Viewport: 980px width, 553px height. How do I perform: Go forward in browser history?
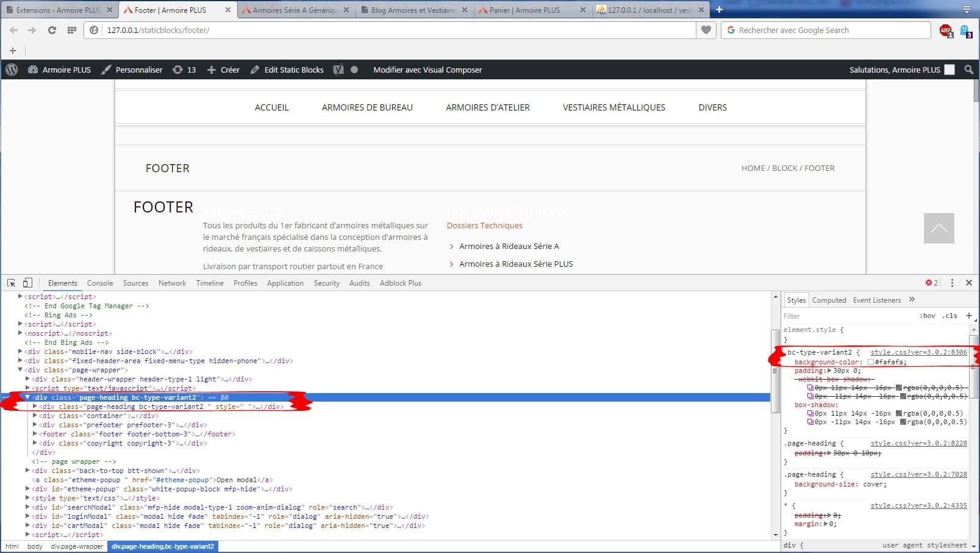(x=32, y=30)
